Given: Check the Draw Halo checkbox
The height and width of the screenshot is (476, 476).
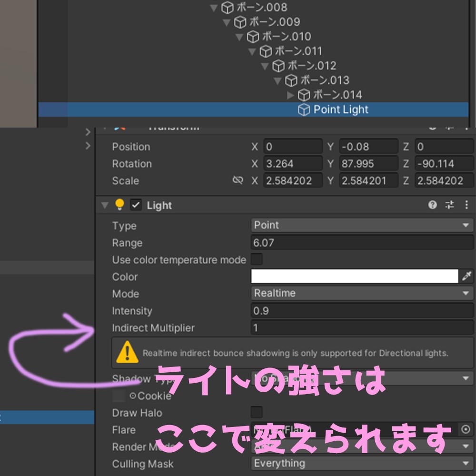Looking at the screenshot, I should pos(256,412).
